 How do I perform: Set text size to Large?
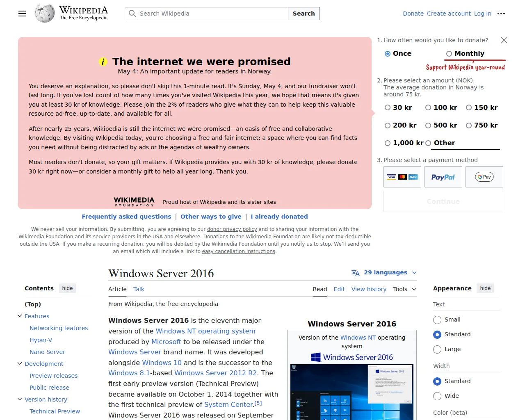pyautogui.click(x=437, y=349)
